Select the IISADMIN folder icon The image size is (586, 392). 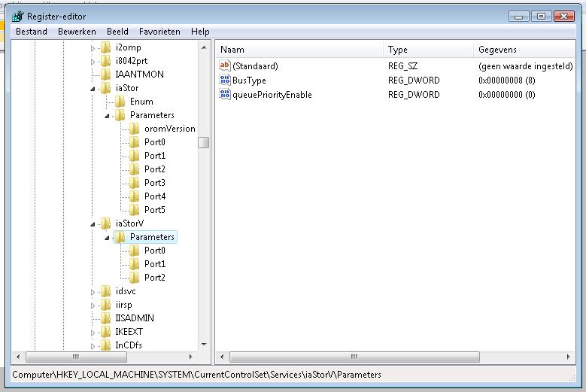pyautogui.click(x=105, y=318)
